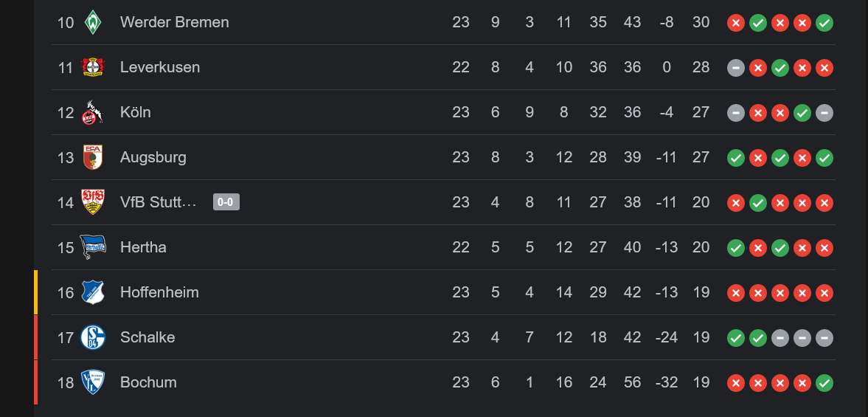
Task: Click the Köln goat logo
Action: [92, 112]
